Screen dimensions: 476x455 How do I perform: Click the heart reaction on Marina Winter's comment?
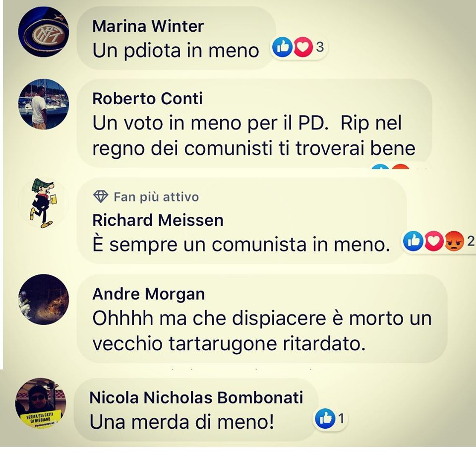[302, 47]
